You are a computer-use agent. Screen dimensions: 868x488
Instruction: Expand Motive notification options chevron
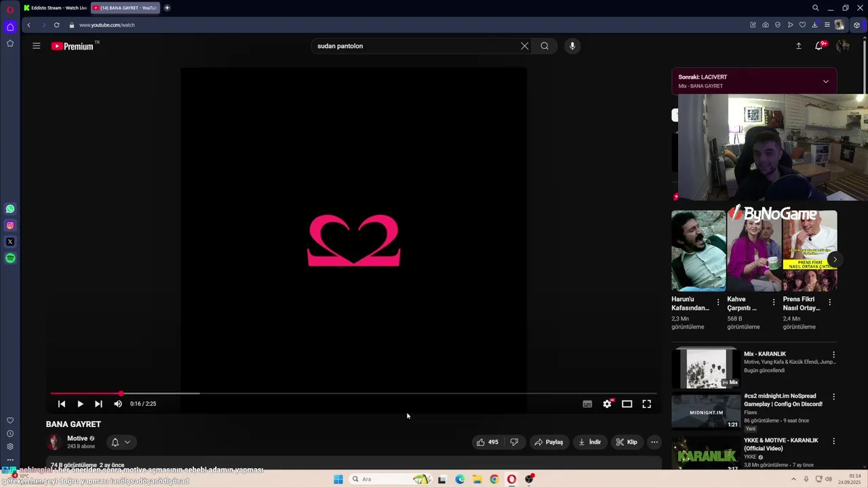point(127,442)
